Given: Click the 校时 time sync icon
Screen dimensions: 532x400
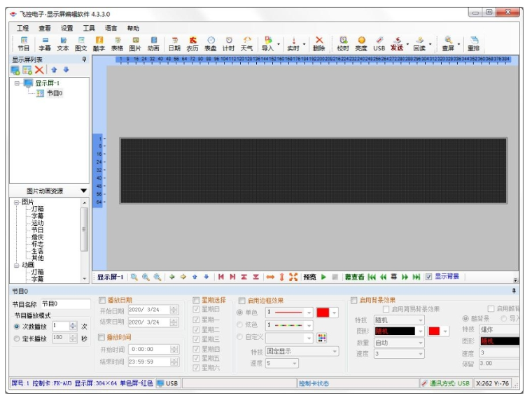Looking at the screenshot, I should [342, 43].
